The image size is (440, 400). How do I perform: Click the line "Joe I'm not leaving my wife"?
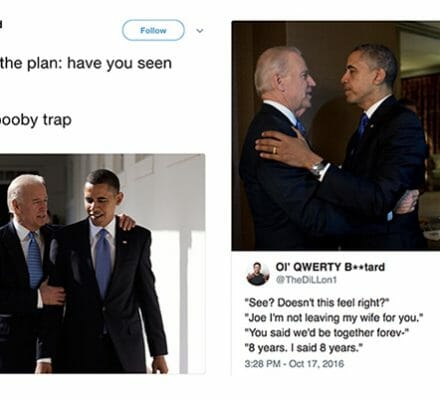click(334, 318)
